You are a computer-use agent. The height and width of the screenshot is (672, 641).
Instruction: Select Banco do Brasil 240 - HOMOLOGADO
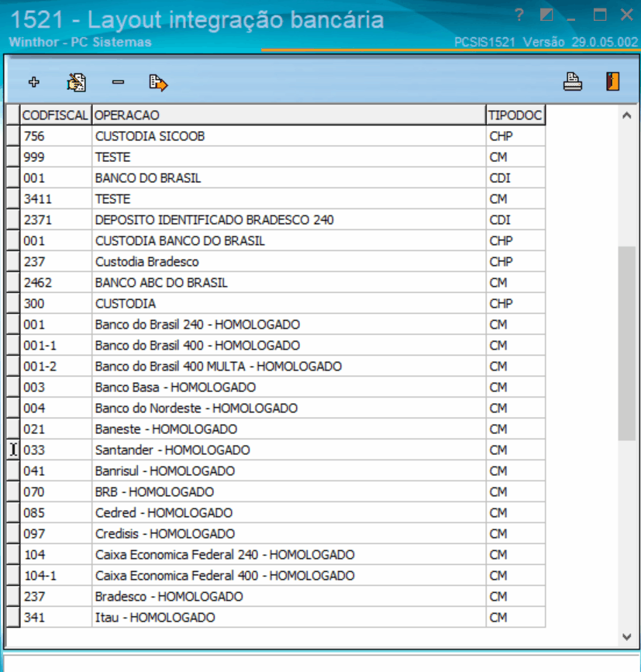[289, 325]
